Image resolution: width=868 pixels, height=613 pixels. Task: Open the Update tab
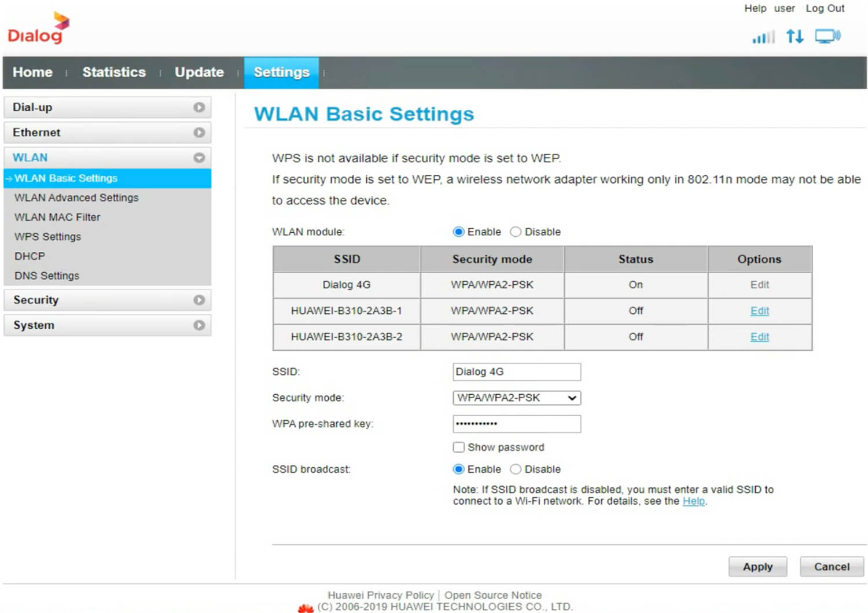click(199, 72)
